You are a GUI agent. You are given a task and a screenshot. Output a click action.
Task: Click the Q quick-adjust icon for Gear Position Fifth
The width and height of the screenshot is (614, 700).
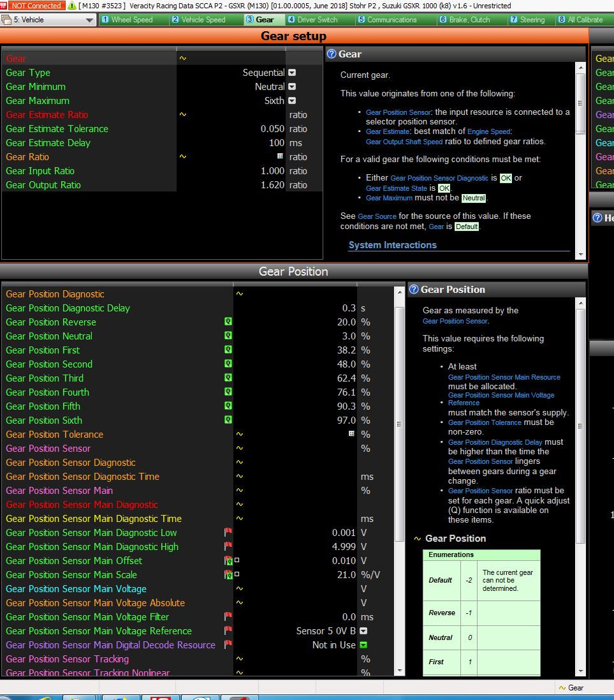[228, 406]
